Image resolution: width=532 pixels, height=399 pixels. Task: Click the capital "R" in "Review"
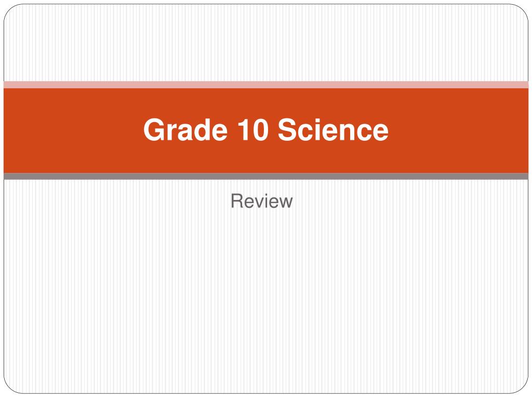coord(236,201)
